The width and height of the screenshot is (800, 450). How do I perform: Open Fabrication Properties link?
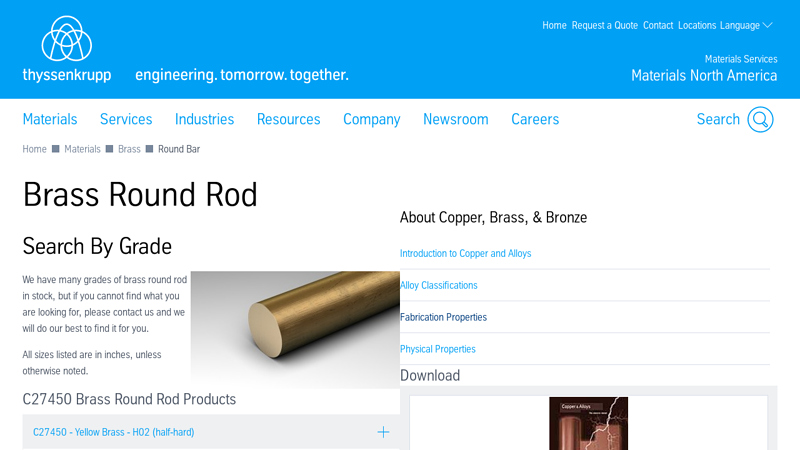pyautogui.click(x=443, y=317)
